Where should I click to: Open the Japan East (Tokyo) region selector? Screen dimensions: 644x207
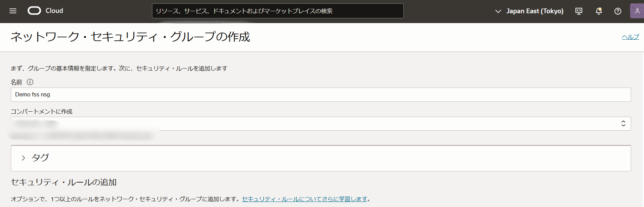click(529, 11)
